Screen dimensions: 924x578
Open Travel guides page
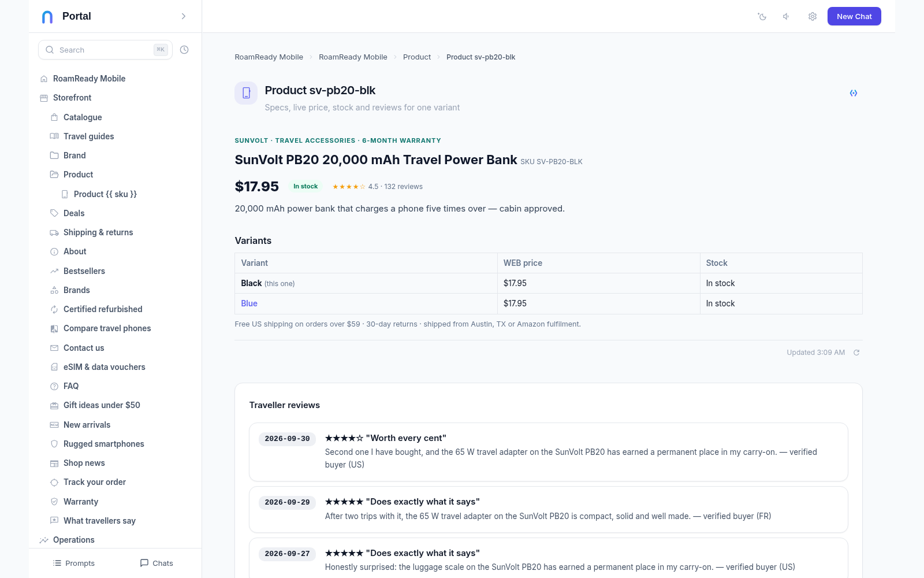88,136
